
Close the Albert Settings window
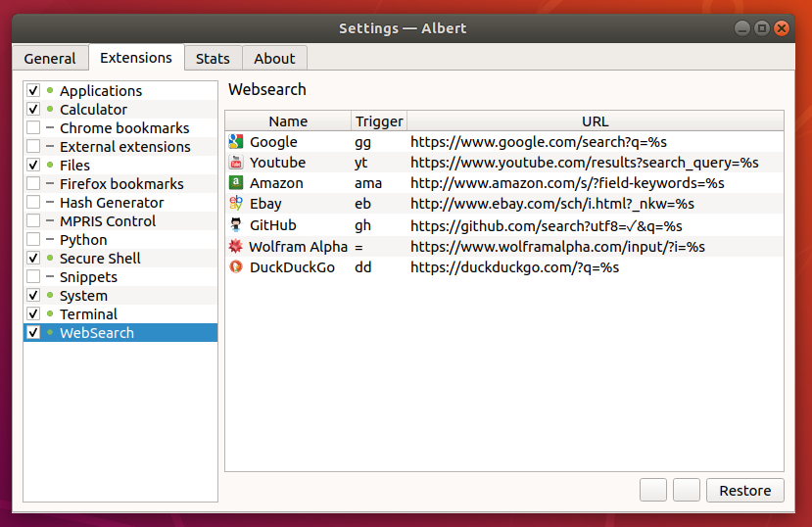pyautogui.click(x=782, y=28)
